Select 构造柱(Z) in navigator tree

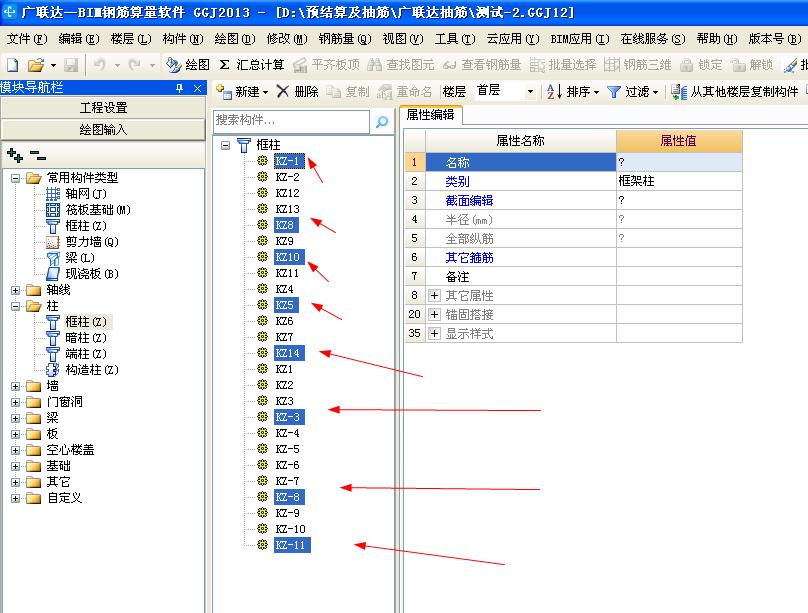pyautogui.click(x=92, y=370)
